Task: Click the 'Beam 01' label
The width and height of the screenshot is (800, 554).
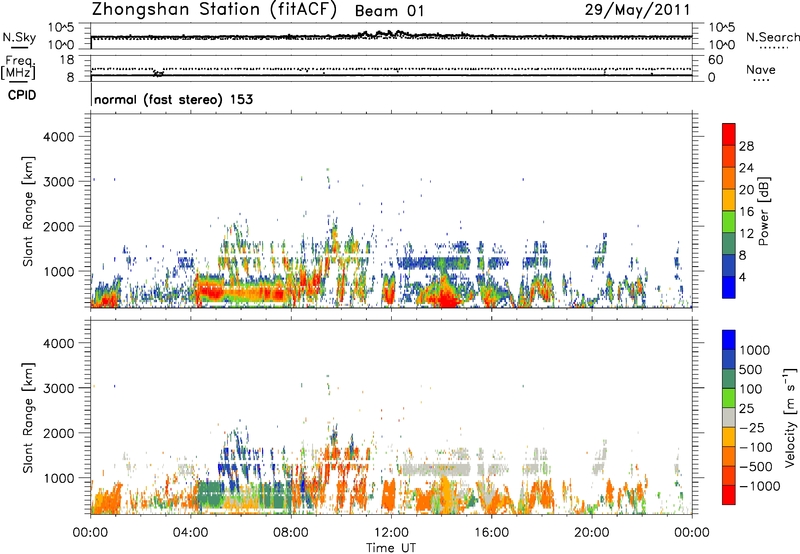Action: pos(389,11)
